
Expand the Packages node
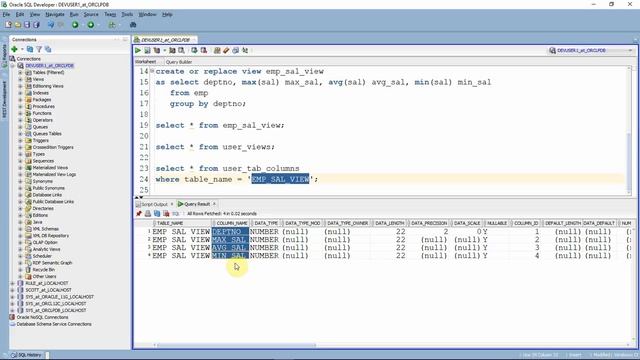pos(20,100)
